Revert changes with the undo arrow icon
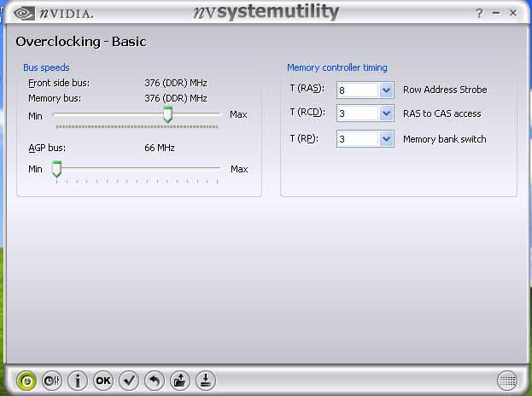532x396 pixels. click(155, 381)
